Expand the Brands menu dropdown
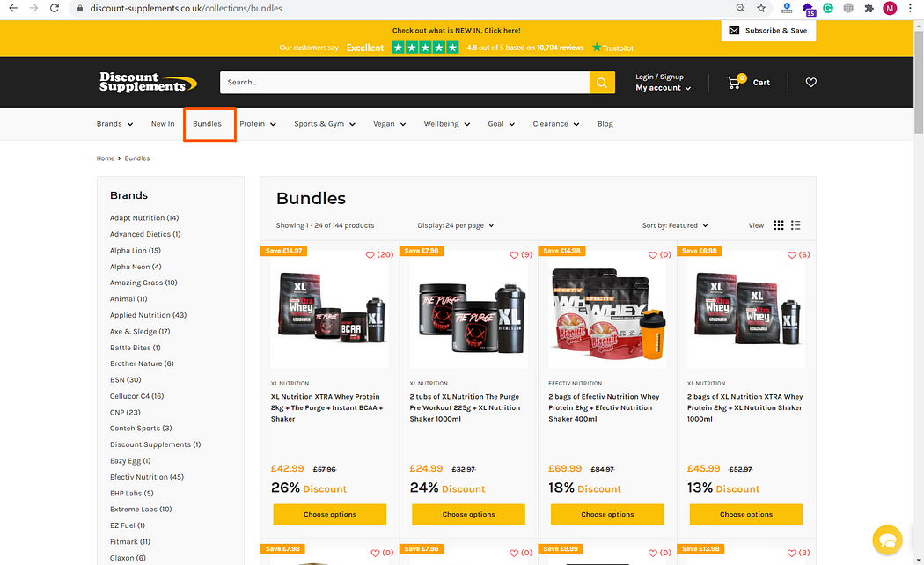 click(x=115, y=124)
